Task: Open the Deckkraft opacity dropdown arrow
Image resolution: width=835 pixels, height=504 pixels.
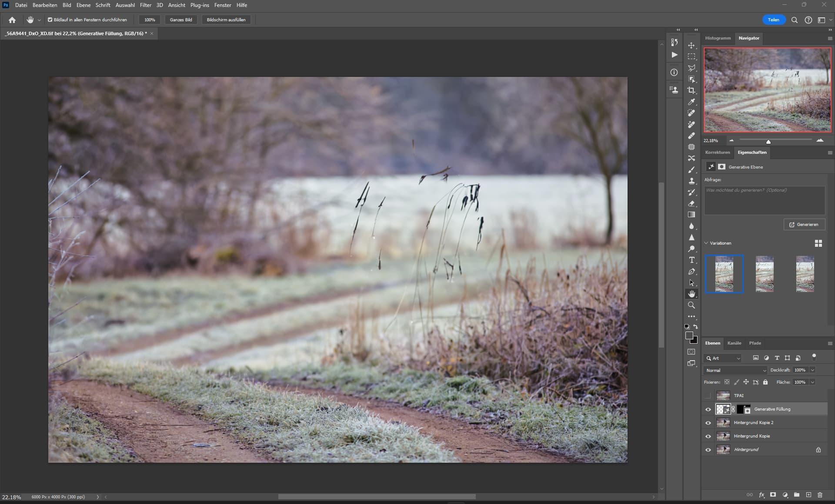Action: click(x=812, y=370)
